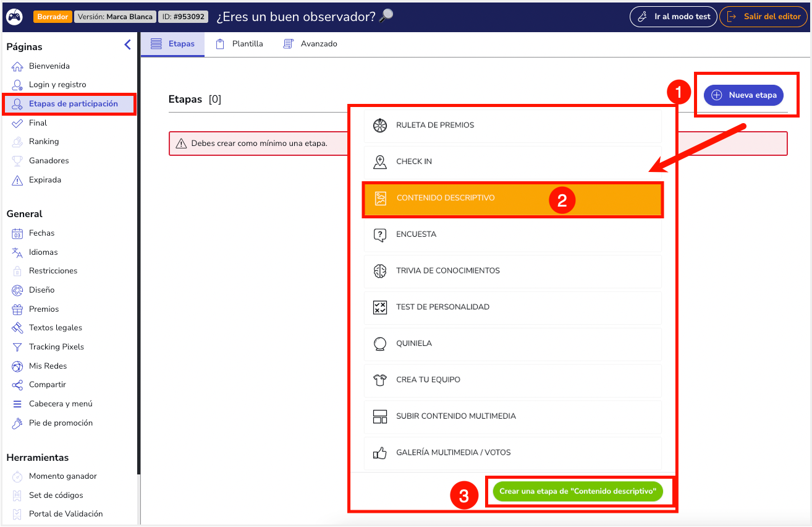The height and width of the screenshot is (527, 812).
Task: Open the Avanzado tab
Action: [310, 44]
